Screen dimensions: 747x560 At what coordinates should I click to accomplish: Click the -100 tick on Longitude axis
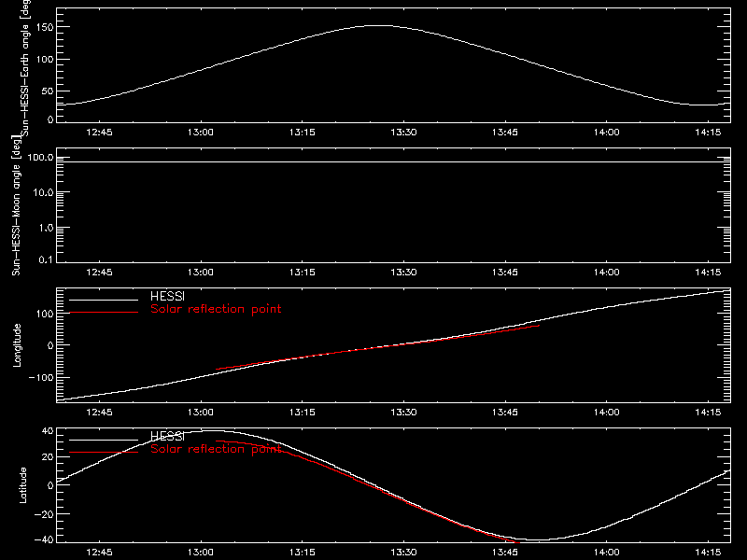pyautogui.click(x=41, y=377)
